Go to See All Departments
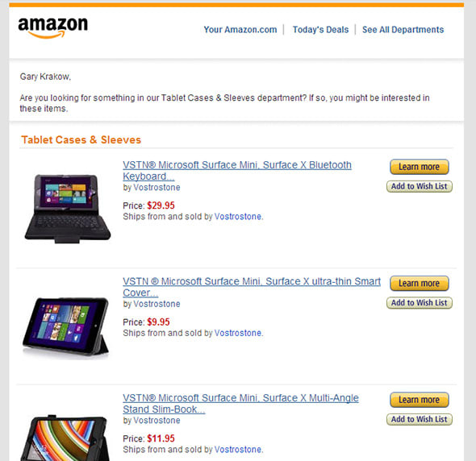Image resolution: width=476 pixels, height=461 pixels. [x=403, y=30]
